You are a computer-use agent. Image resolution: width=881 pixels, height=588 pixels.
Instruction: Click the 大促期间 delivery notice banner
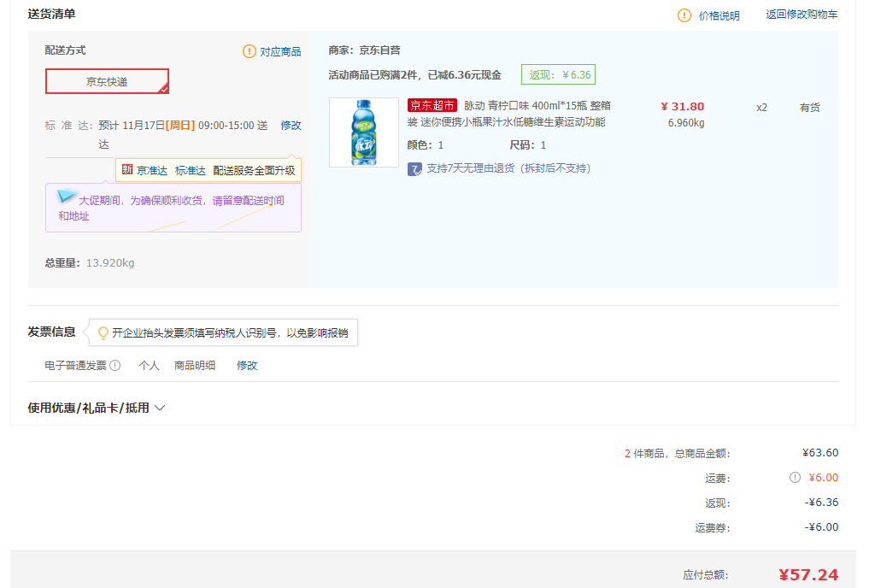tap(173, 208)
